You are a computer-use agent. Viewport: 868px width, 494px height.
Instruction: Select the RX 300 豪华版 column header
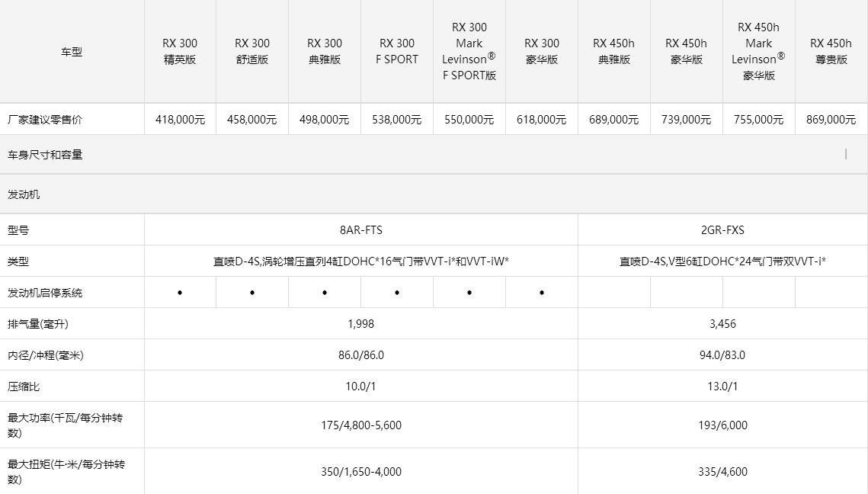tap(542, 52)
